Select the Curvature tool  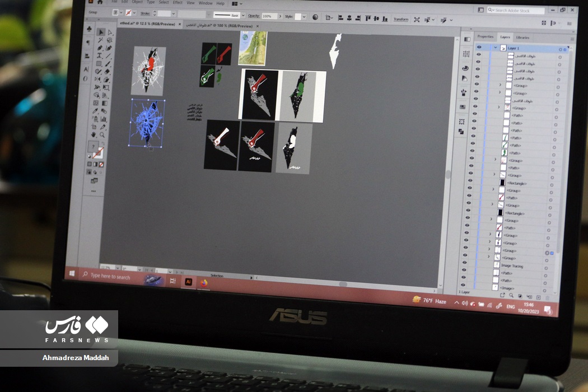(x=109, y=48)
